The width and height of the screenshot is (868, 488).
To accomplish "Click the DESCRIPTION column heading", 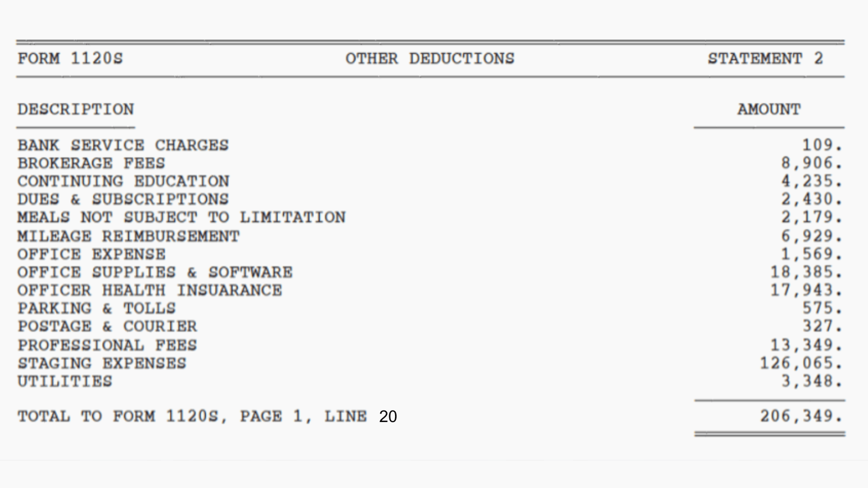I will (x=75, y=109).
